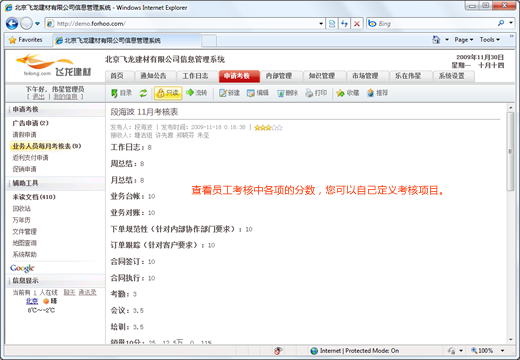Viewport: 520px width, 360px height.
Task: Open the recent pages dropdown beside forward button
Action: [37, 24]
